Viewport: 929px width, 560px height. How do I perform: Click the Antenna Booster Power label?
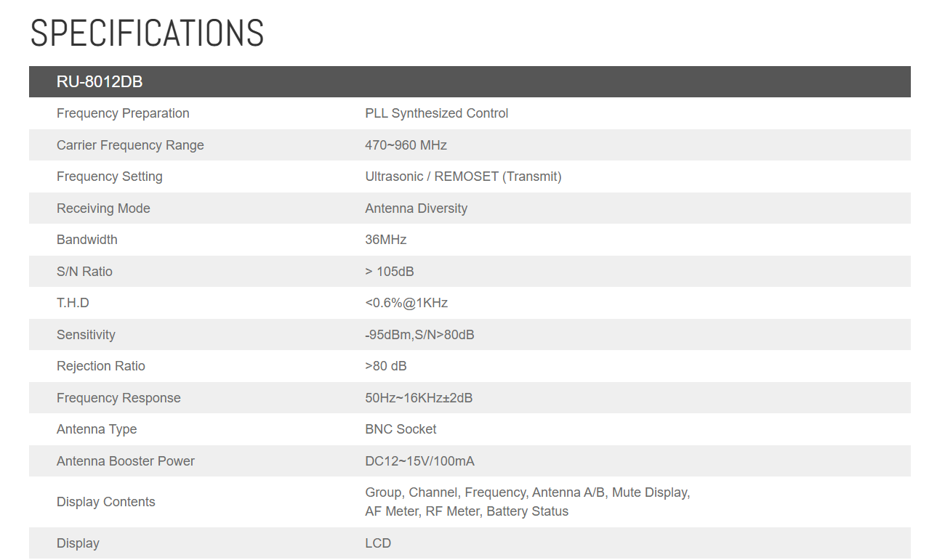[126, 461]
